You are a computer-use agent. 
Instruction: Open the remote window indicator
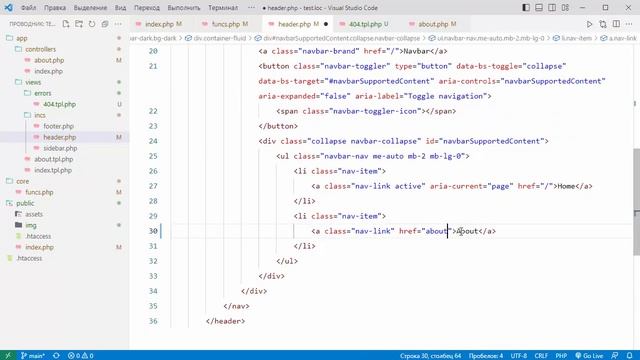click(8, 356)
